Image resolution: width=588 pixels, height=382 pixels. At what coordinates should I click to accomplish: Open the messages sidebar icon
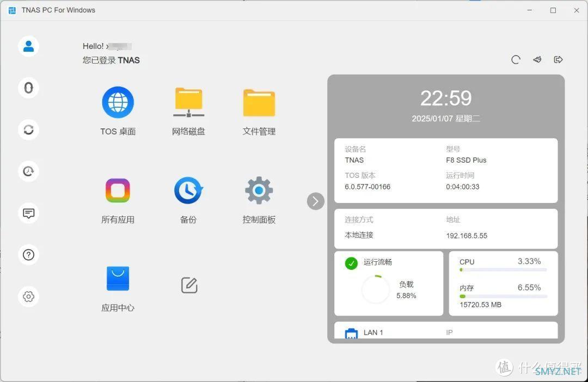click(x=28, y=213)
